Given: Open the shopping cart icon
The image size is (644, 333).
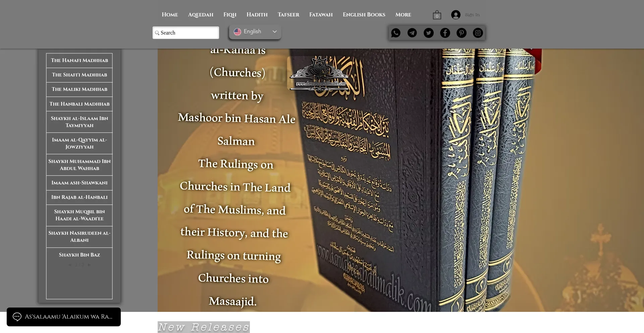Looking at the screenshot, I should click(437, 15).
